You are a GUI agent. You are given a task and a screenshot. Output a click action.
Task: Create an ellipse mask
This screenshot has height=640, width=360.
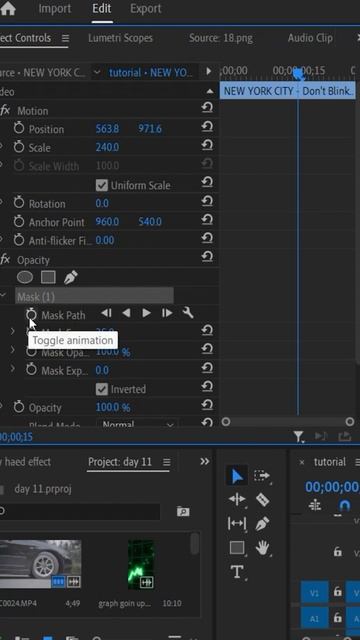(x=25, y=278)
